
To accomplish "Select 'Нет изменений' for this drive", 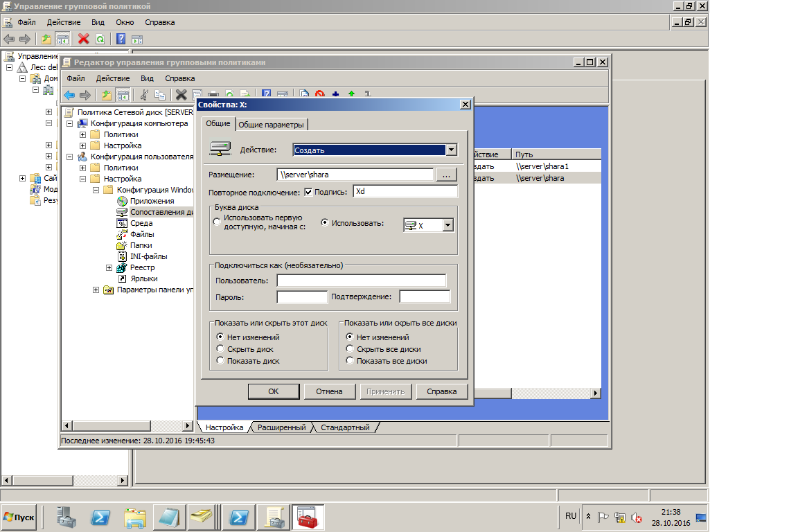I will point(220,337).
